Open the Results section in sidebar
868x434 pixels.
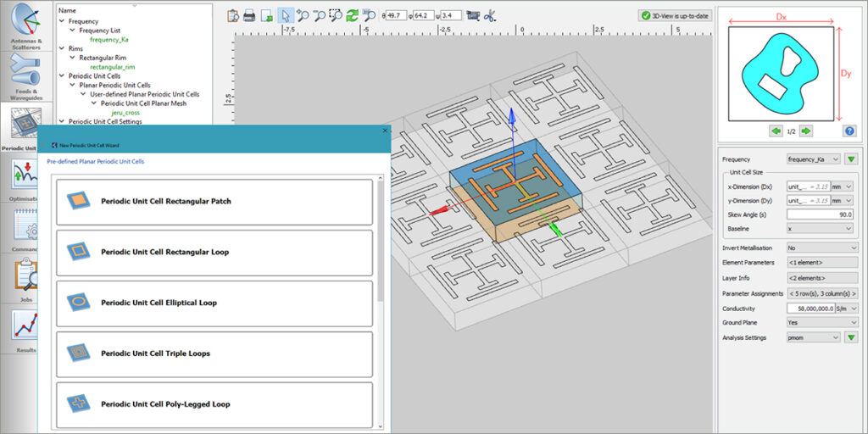click(25, 331)
